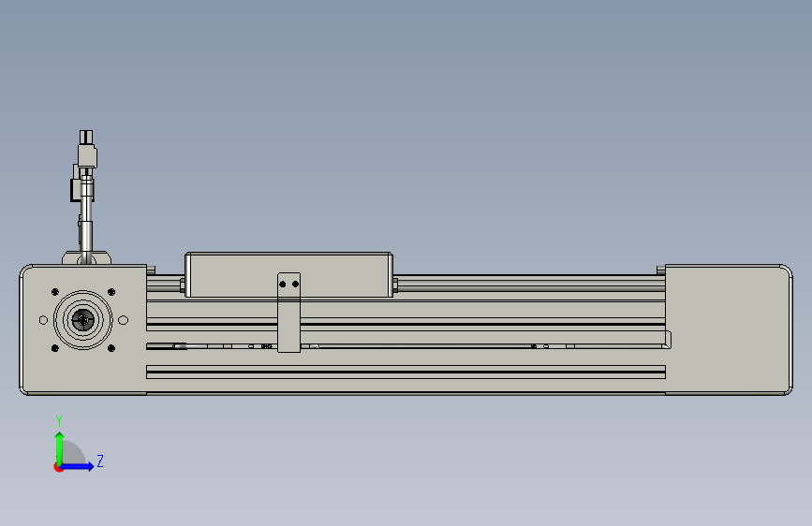Select the right end cap of the actuator
The image size is (812, 526).
(x=729, y=329)
